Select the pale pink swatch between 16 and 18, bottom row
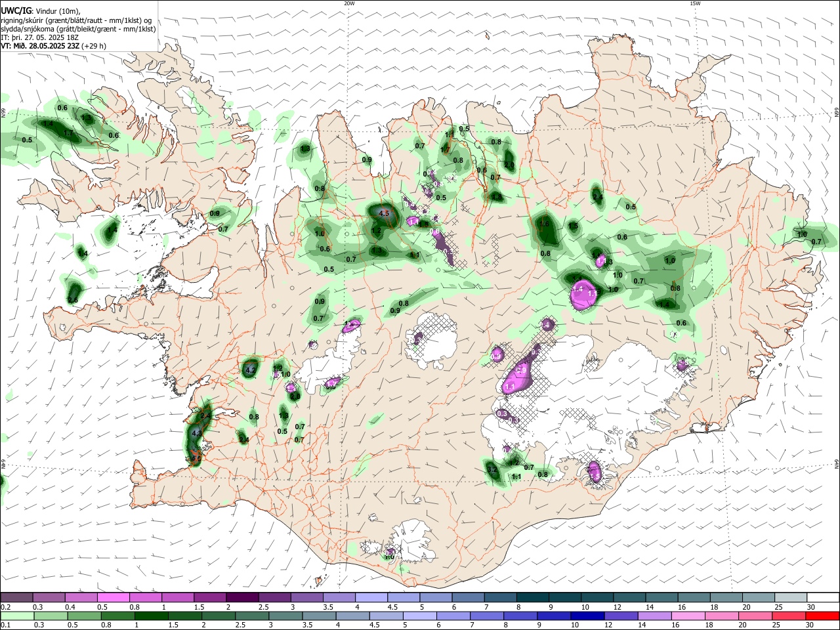The height and width of the screenshot is (630, 840). pyautogui.click(x=688, y=616)
